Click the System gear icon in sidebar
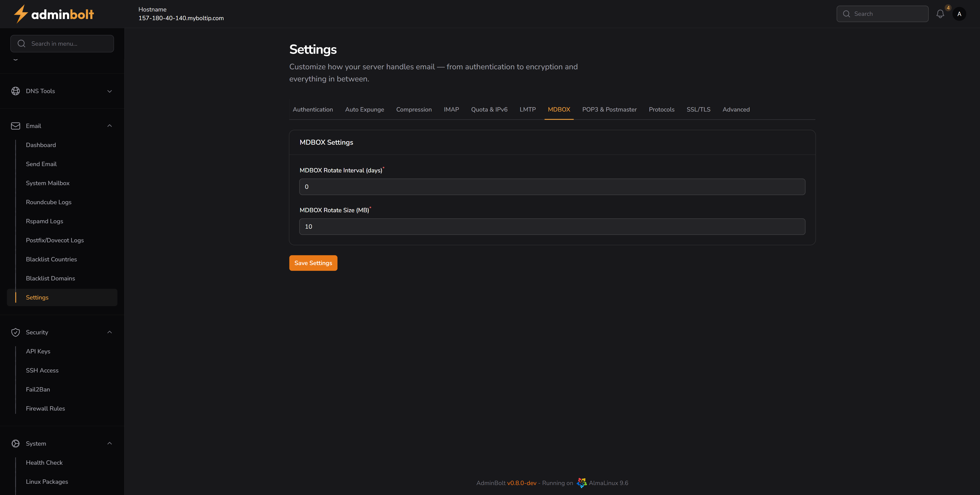 click(x=16, y=444)
